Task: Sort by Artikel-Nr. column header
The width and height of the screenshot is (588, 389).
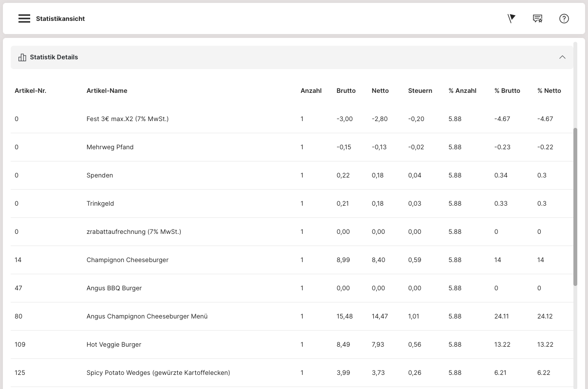Action: pyautogui.click(x=30, y=90)
